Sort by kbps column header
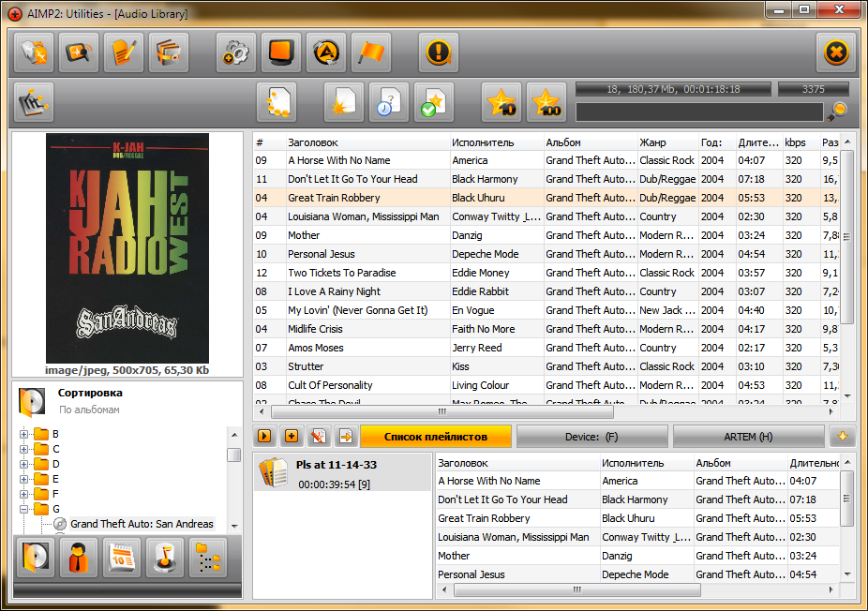The height and width of the screenshot is (611, 868). point(801,142)
